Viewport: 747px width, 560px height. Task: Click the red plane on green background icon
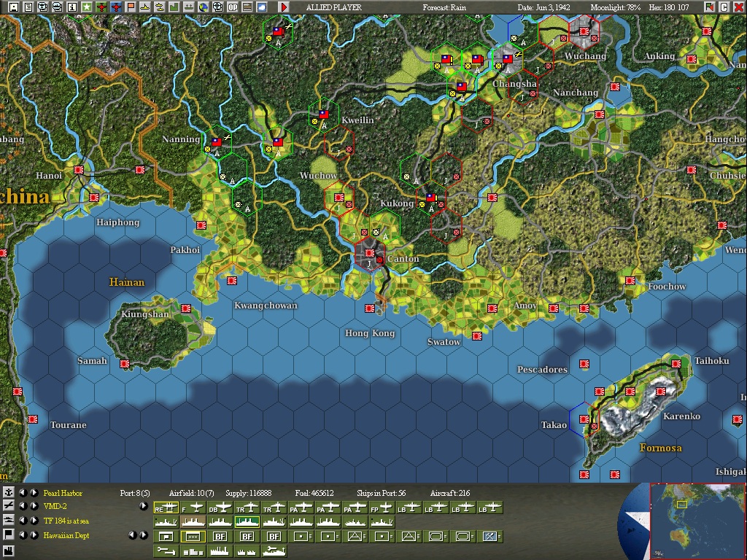pyautogui.click(x=101, y=7)
